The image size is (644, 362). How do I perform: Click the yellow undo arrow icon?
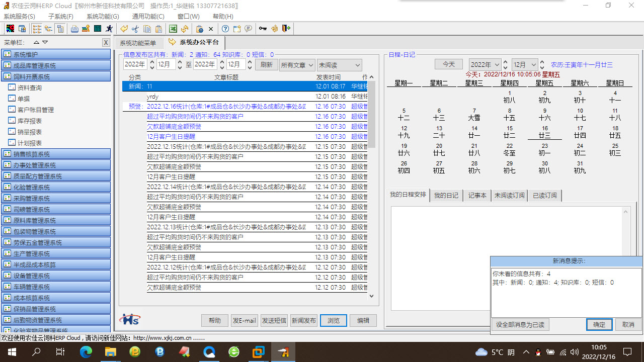(124, 29)
